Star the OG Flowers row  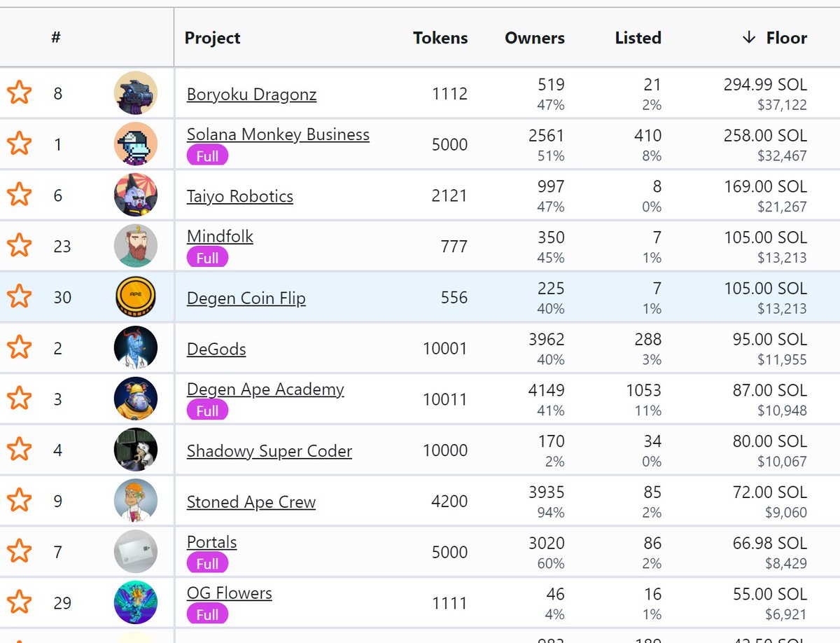(x=19, y=602)
